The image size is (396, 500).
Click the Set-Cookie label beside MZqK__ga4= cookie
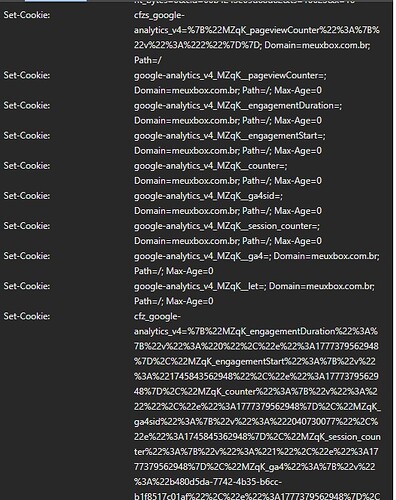(x=27, y=256)
